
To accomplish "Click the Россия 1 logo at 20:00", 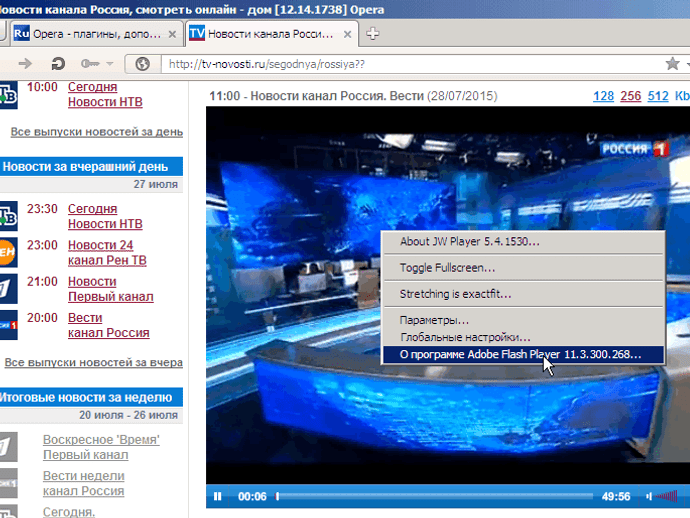I will point(8,325).
